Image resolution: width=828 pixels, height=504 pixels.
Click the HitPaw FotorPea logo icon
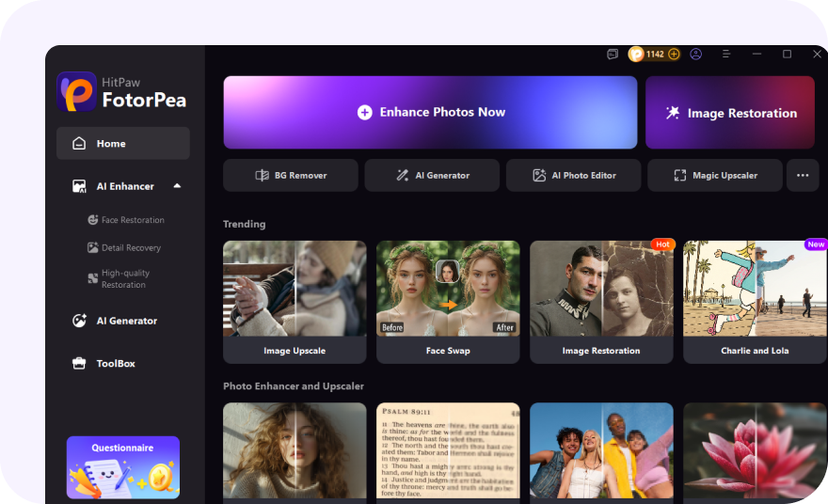click(x=77, y=91)
